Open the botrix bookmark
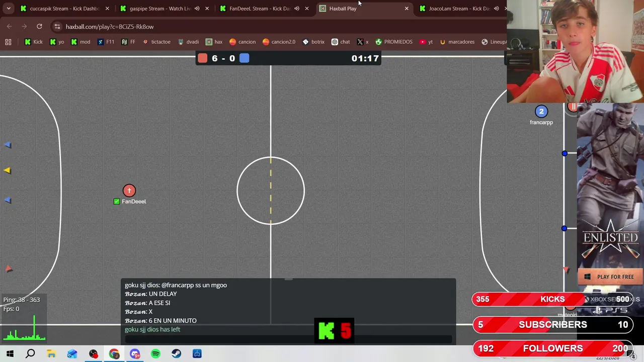Image resolution: width=644 pixels, height=362 pixels. coord(313,42)
